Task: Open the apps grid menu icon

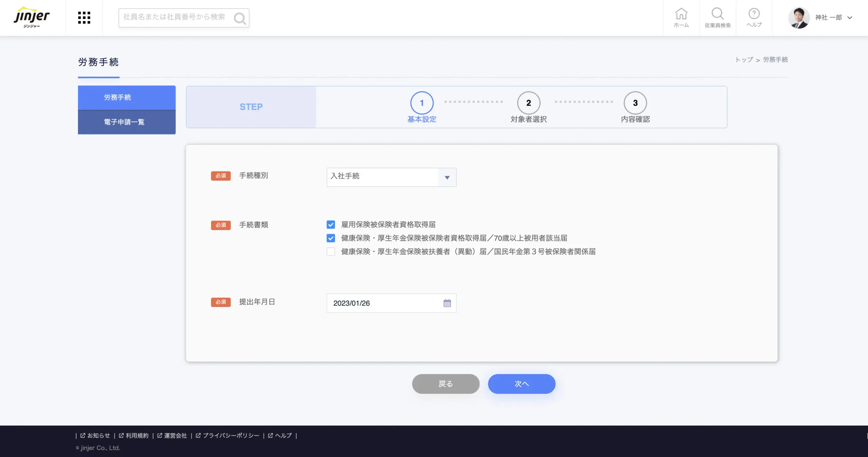Action: tap(84, 18)
